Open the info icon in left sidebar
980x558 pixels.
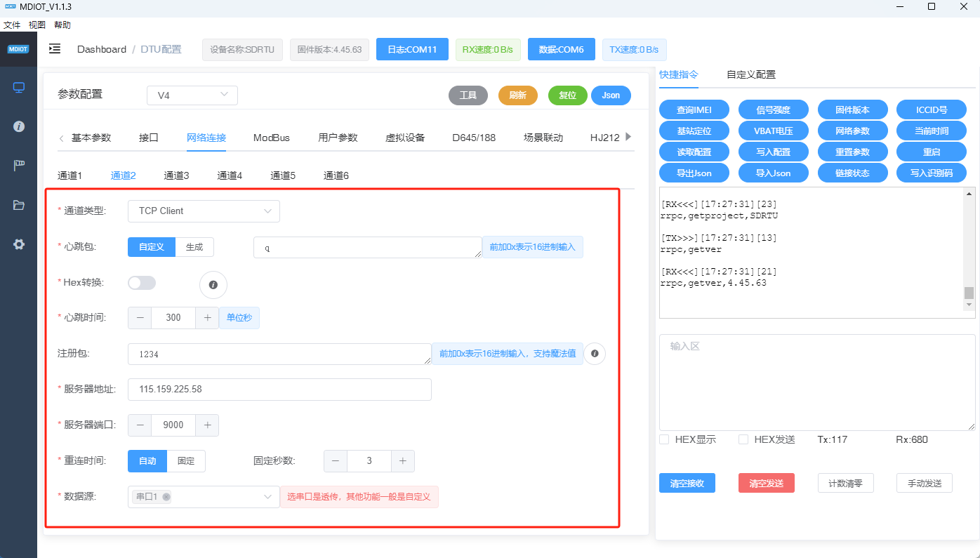click(x=19, y=126)
